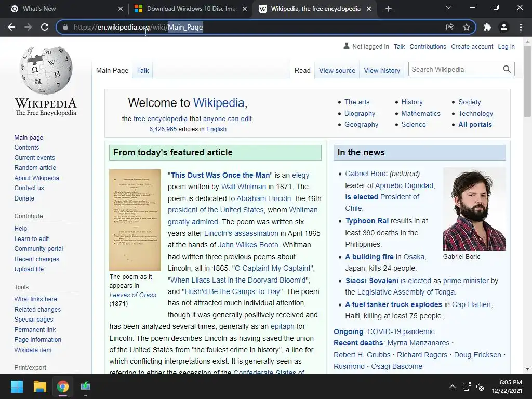Open the Typhoon Rai news link

pos(367,221)
